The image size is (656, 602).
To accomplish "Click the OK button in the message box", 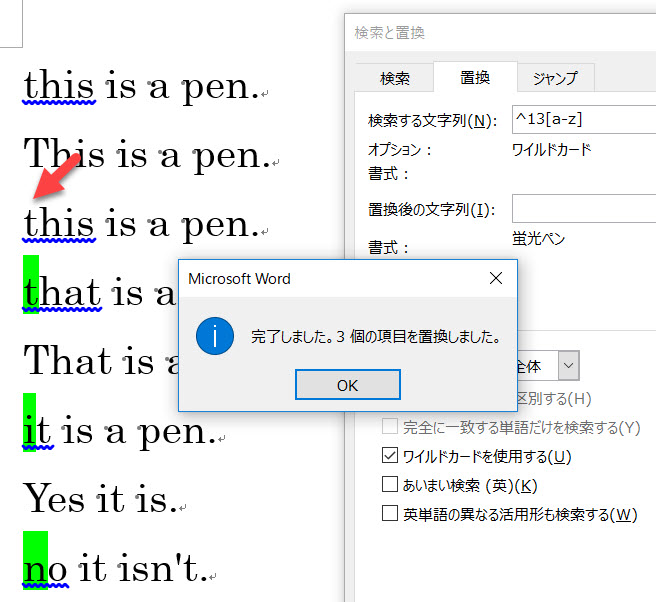I will [x=348, y=385].
